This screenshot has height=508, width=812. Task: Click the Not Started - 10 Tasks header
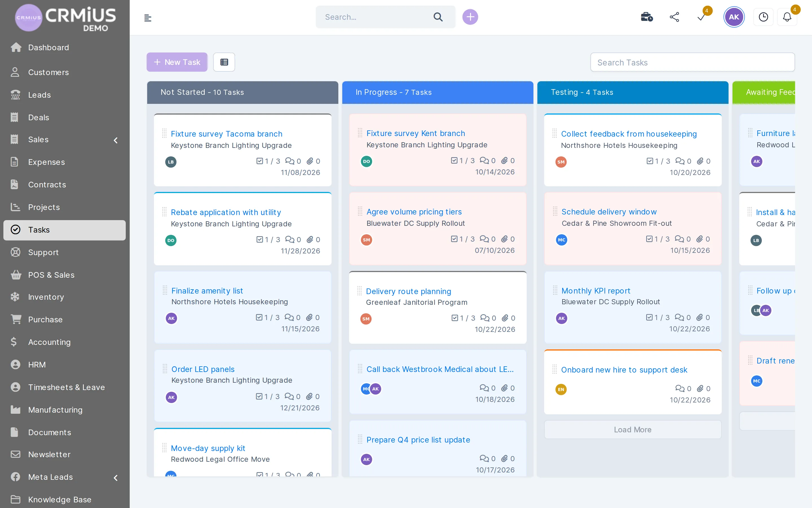coord(242,92)
